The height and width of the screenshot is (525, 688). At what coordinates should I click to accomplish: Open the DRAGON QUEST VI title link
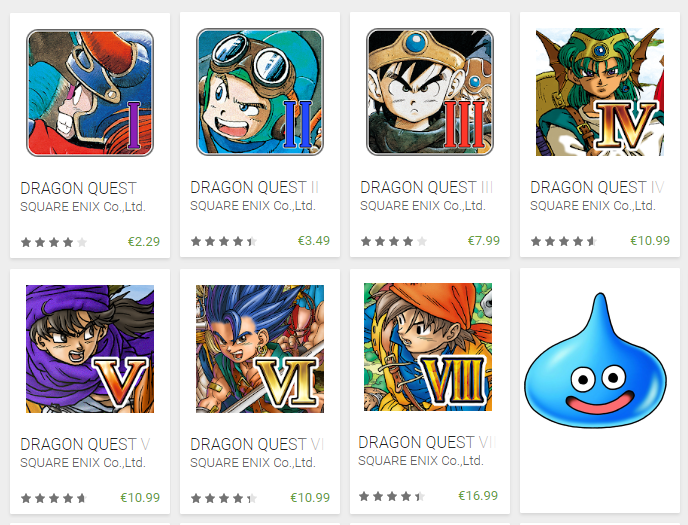(257, 444)
